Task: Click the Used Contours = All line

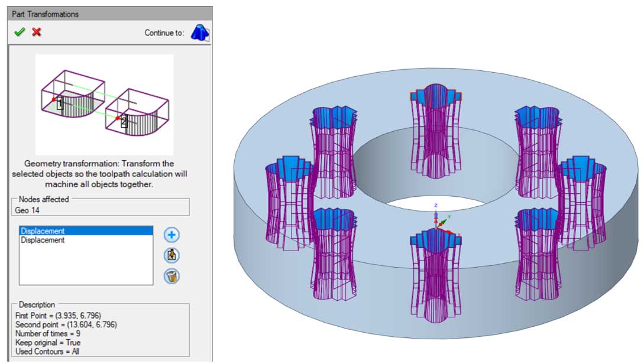Action: 47,352
